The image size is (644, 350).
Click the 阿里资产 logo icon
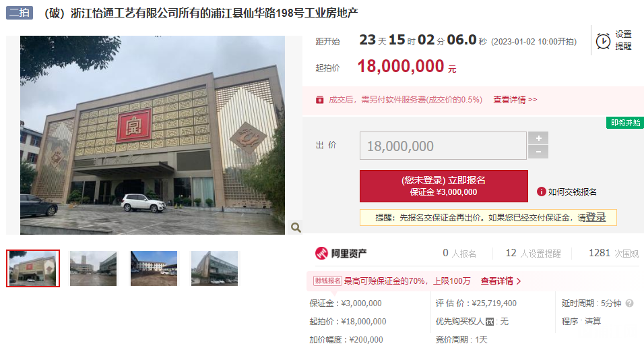[x=321, y=253]
